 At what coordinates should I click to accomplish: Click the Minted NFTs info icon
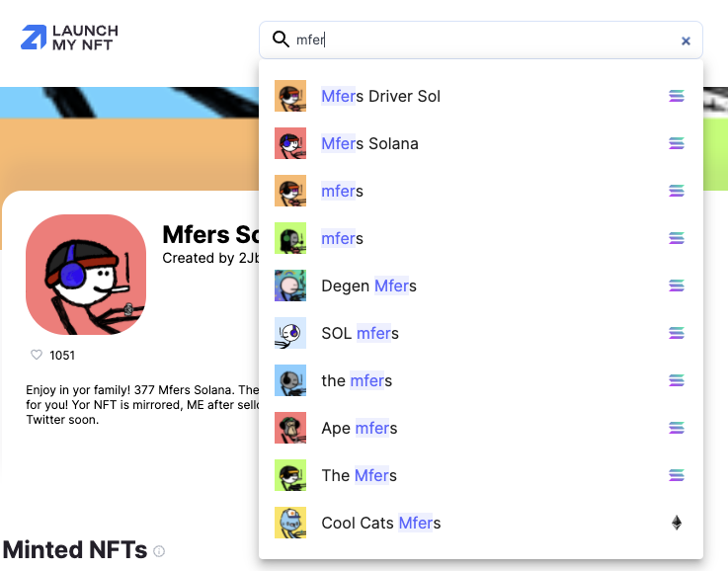point(159,551)
